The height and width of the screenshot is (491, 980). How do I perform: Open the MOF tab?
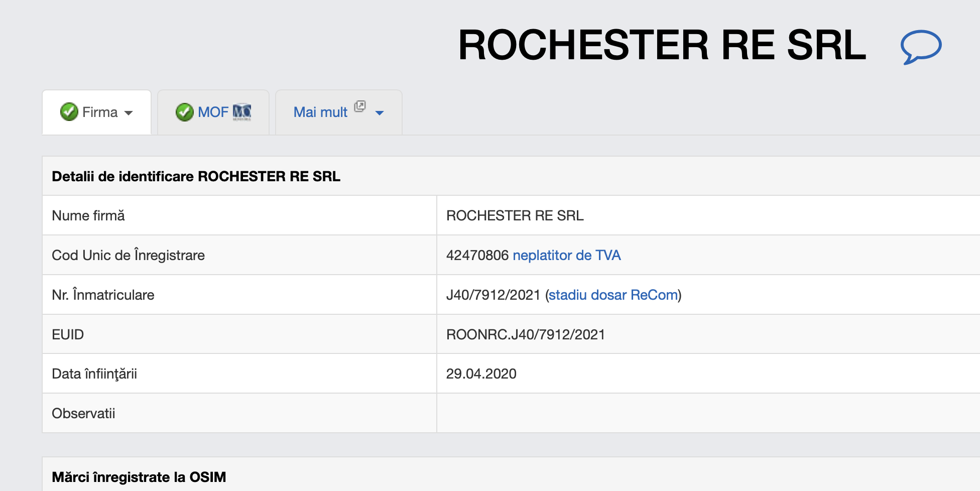pyautogui.click(x=213, y=112)
